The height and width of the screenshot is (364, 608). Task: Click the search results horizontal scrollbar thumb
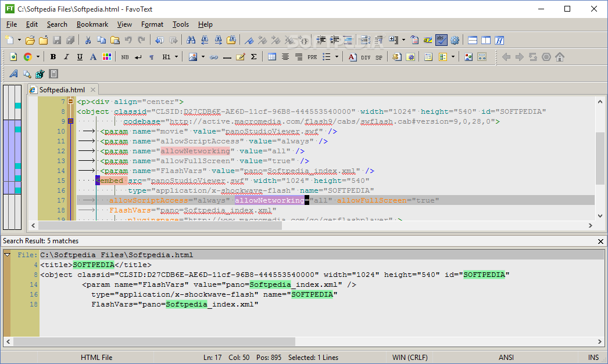pos(154,341)
